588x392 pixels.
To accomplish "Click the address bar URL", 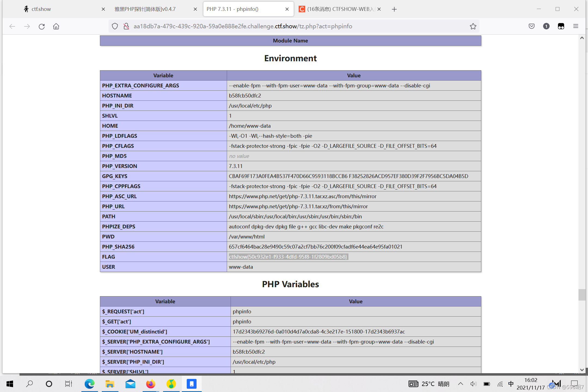I will point(243,26).
